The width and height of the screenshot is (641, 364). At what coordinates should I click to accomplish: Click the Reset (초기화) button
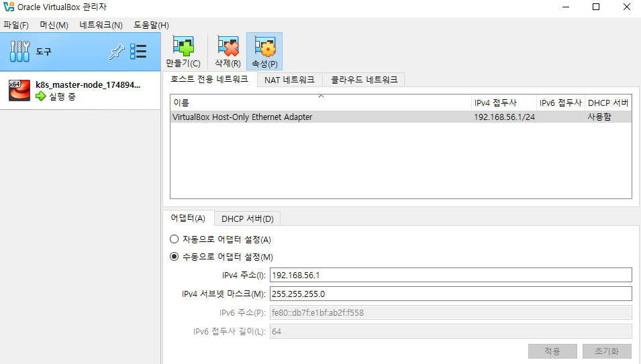(607, 351)
